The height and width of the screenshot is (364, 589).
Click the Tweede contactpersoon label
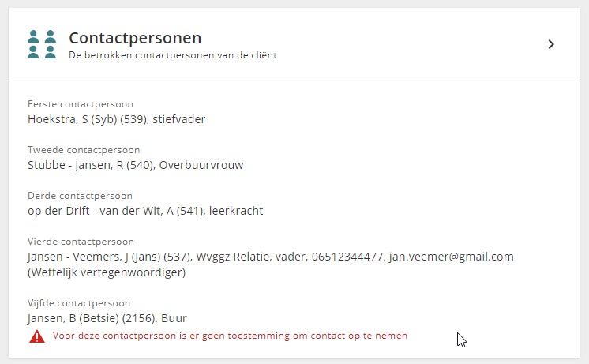84,150
